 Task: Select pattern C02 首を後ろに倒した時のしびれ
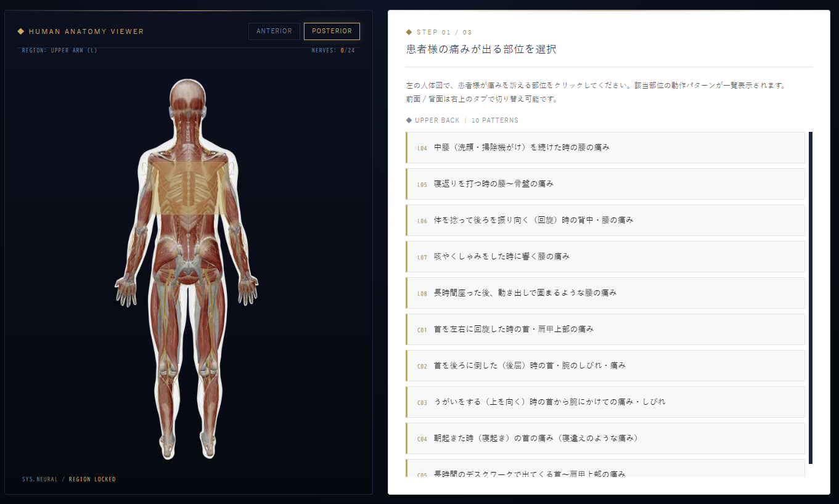click(x=605, y=366)
